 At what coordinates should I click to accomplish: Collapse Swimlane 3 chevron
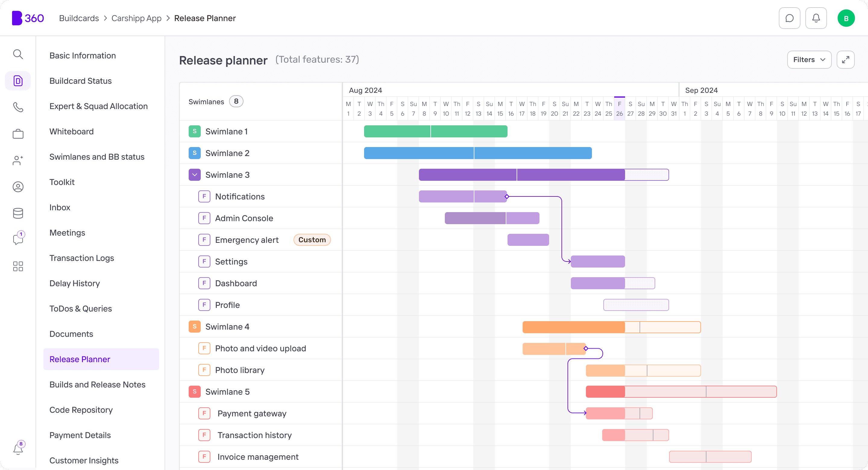pyautogui.click(x=194, y=175)
